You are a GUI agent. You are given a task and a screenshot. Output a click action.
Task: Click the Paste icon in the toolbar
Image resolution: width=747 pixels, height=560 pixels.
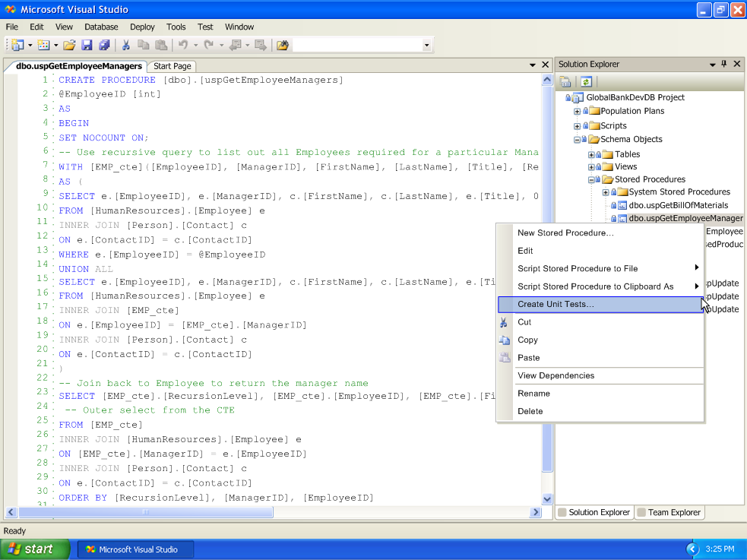point(162,46)
